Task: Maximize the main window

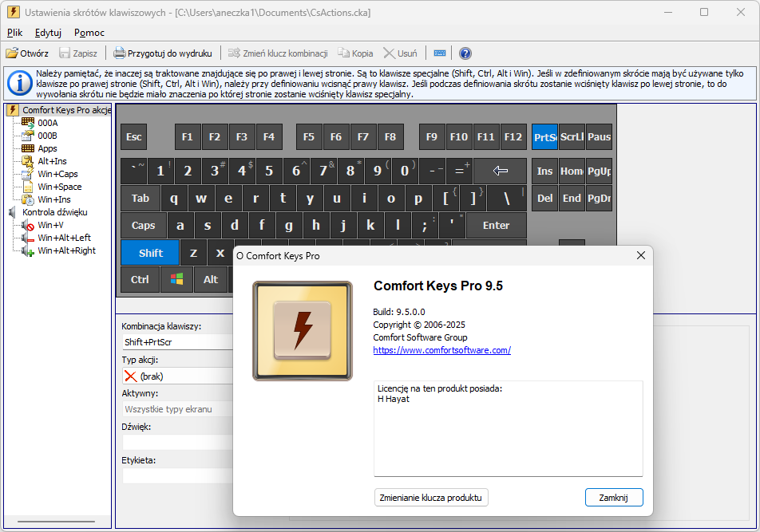Action: 704,12
